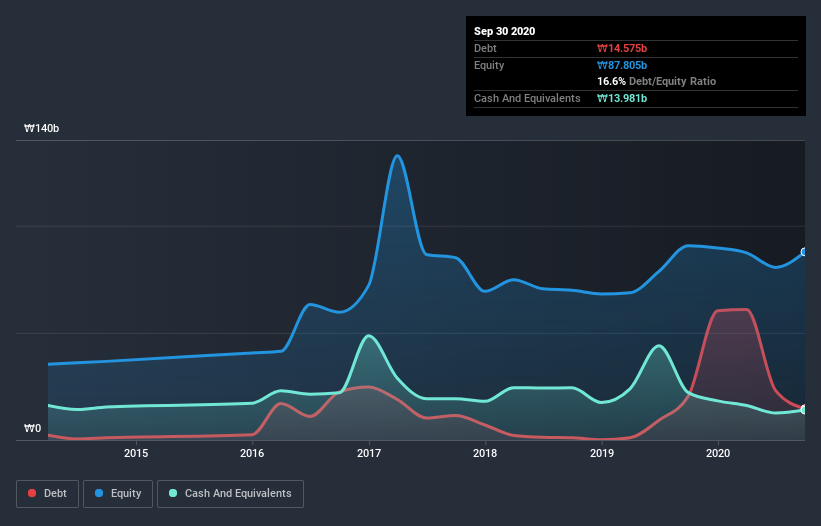
Task: Click the Equity row label in tooltip
Action: tap(489, 65)
